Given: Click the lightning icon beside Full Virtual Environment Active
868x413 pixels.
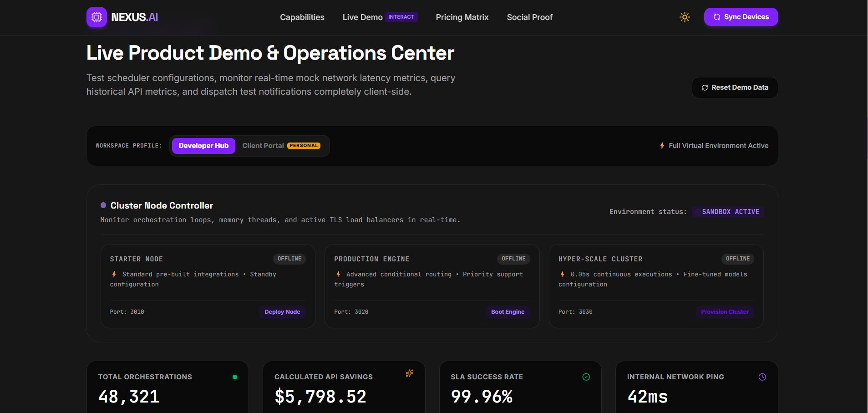Looking at the screenshot, I should click(662, 146).
